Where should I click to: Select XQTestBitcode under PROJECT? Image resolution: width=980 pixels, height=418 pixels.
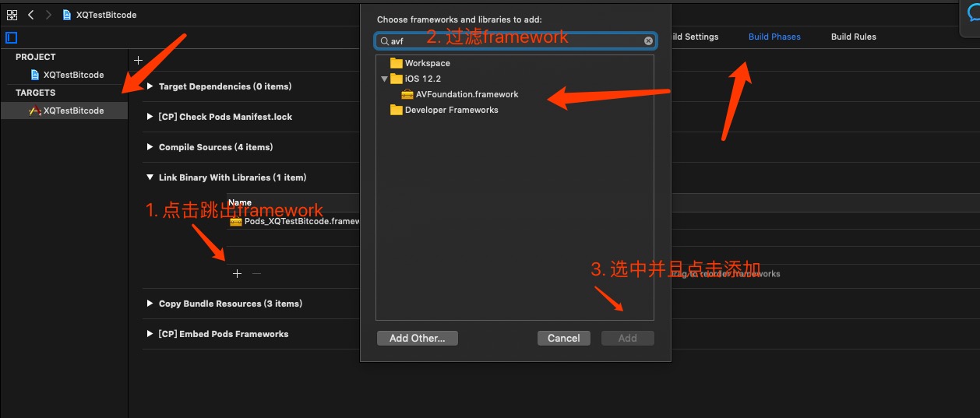[67, 75]
